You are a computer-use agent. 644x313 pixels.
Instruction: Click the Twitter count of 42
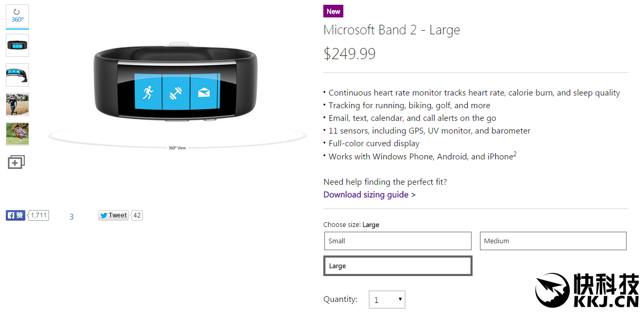tap(137, 215)
